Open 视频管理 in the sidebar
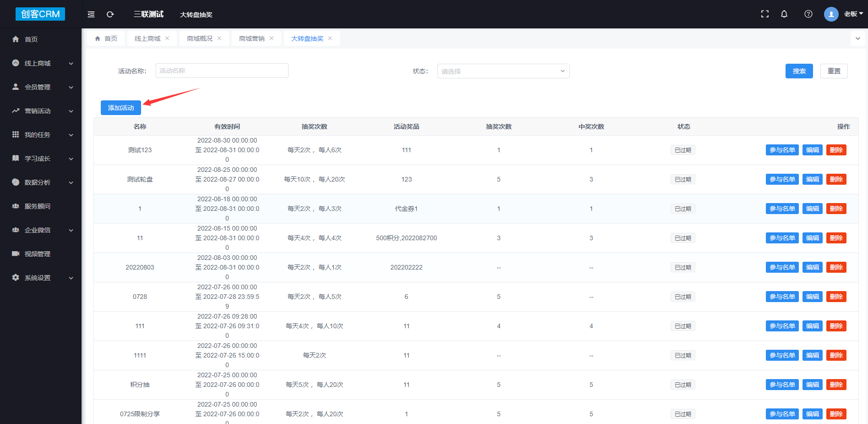Viewport: 868px width, 424px height. (x=38, y=254)
